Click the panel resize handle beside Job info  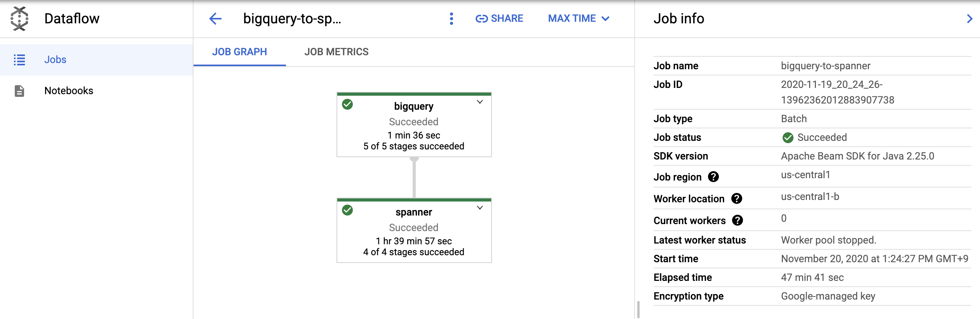click(x=638, y=310)
